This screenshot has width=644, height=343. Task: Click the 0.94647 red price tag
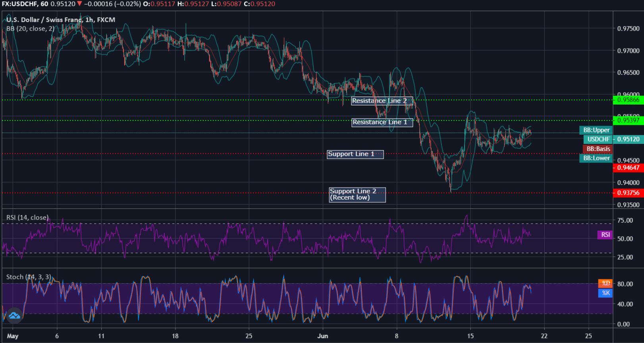pyautogui.click(x=629, y=168)
